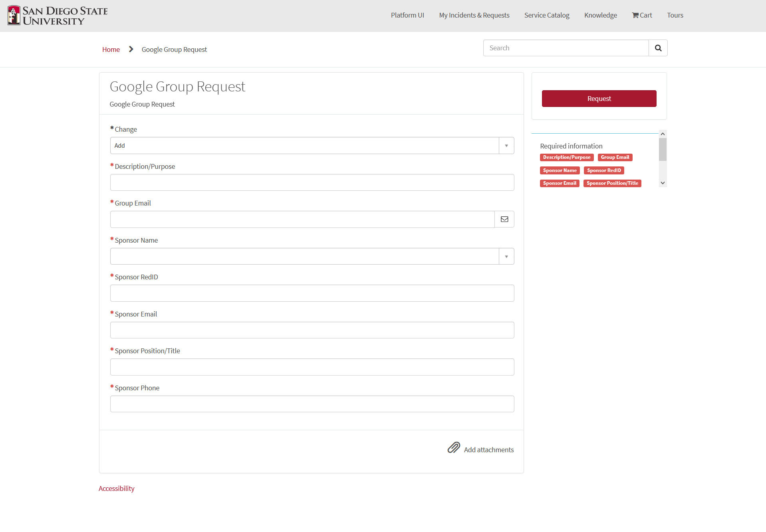Open the Knowledge menu item
This screenshot has height=532, width=766.
click(601, 15)
